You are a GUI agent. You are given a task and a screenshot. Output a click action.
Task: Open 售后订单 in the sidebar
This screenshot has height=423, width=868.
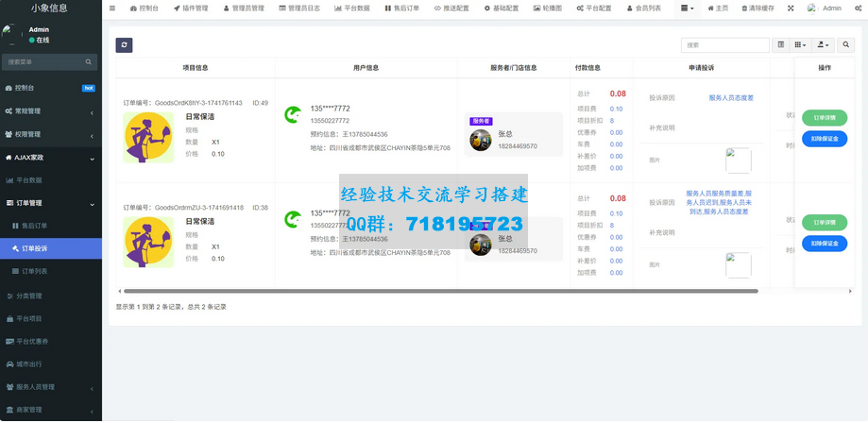tap(51, 226)
